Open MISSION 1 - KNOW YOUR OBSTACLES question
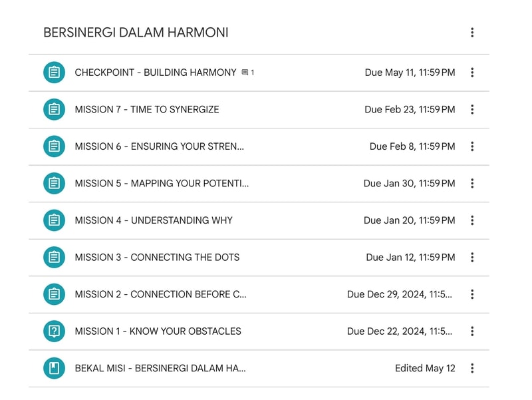 (x=158, y=331)
